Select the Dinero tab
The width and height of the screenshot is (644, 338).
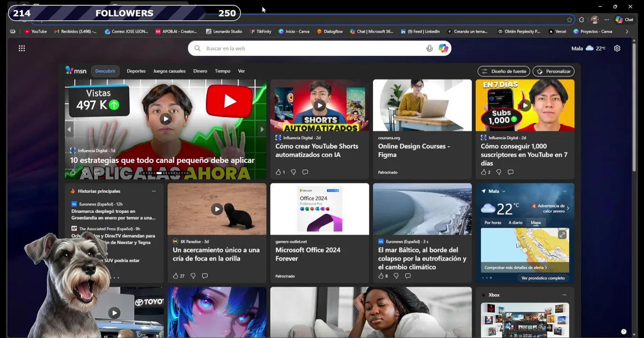(200, 71)
